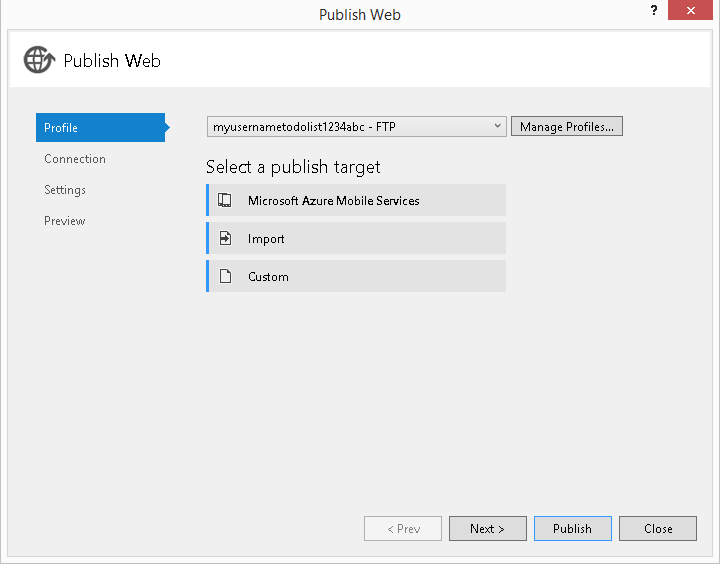This screenshot has height=565, width=721.
Task: Click the Custom blank page icon
Action: [225, 276]
